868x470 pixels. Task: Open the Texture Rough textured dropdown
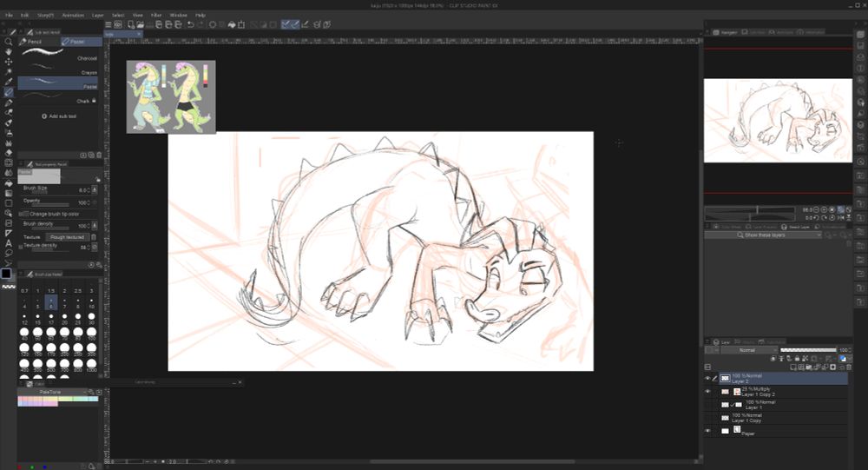(x=67, y=237)
